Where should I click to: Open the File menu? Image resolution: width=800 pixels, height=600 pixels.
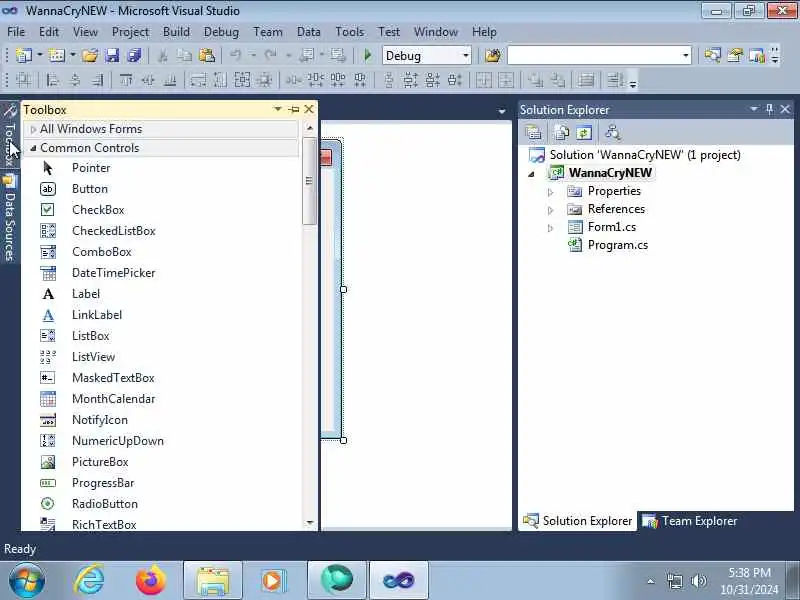[16, 32]
